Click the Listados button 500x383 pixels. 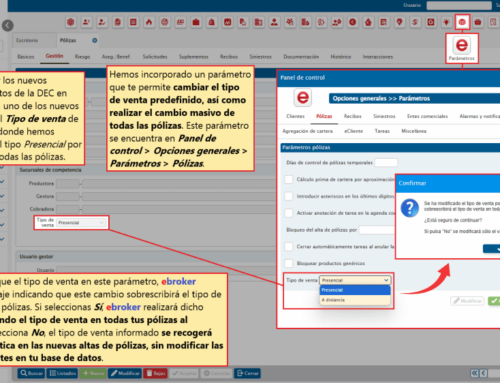pyautogui.click(x=62, y=373)
